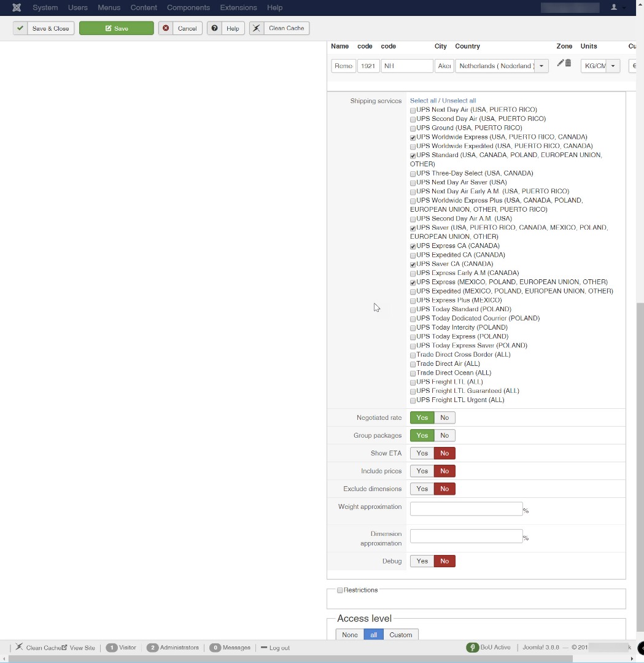This screenshot has width=644, height=663.
Task: Click the horizontal scrollbar at bottom
Action: (290, 659)
